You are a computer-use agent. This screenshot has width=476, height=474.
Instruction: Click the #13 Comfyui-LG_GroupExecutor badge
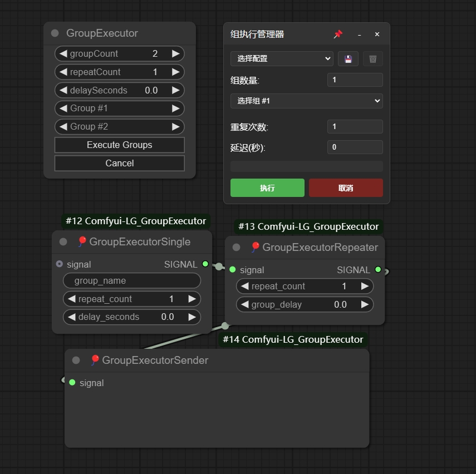point(308,226)
